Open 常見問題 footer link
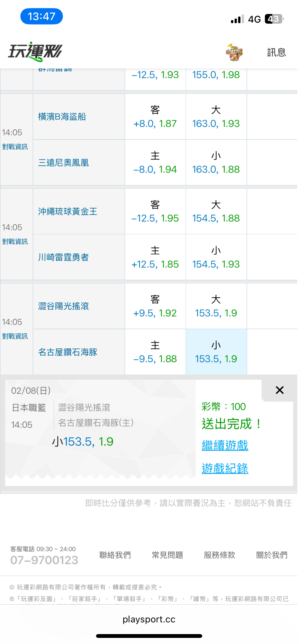This screenshot has height=644, width=298. point(167,555)
